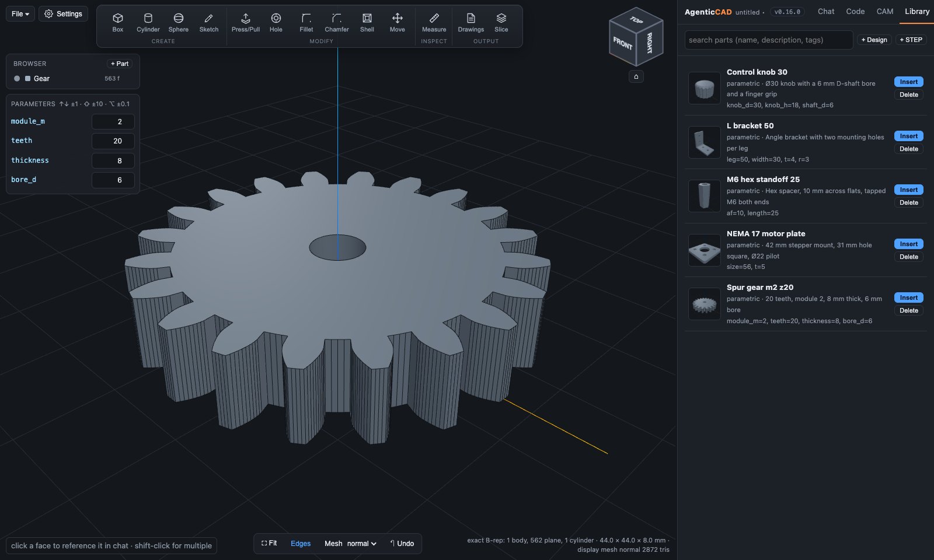This screenshot has width=934, height=560.
Task: Click the Gear part color square
Action: pyautogui.click(x=27, y=78)
